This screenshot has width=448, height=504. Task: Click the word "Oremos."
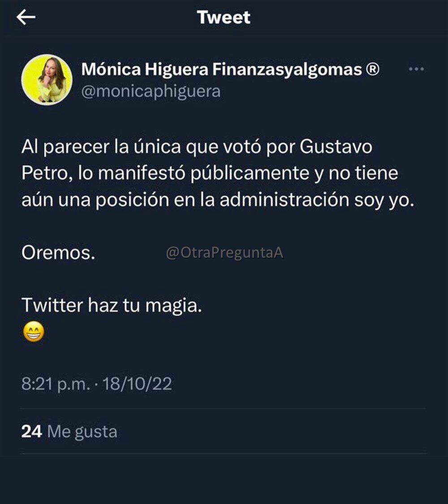[x=58, y=253]
